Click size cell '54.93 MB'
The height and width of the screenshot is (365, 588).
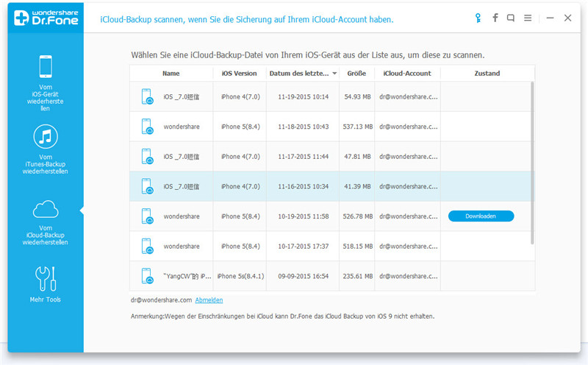point(357,96)
